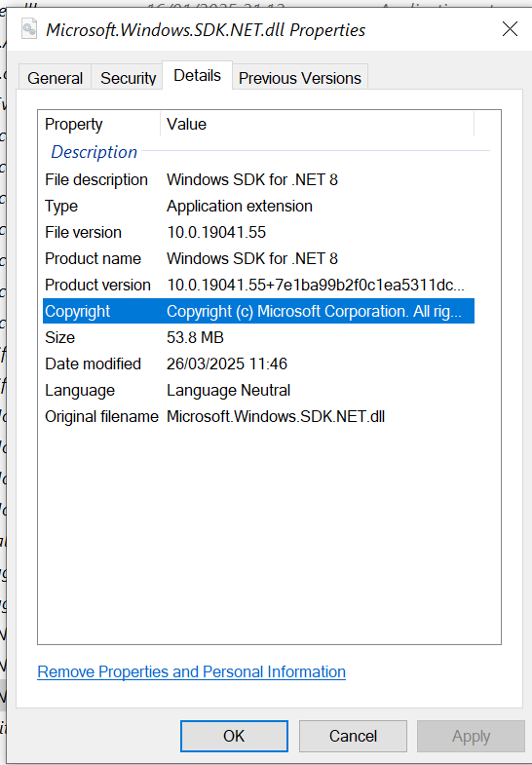Select the File version property label
532x765 pixels.
pyautogui.click(x=83, y=232)
